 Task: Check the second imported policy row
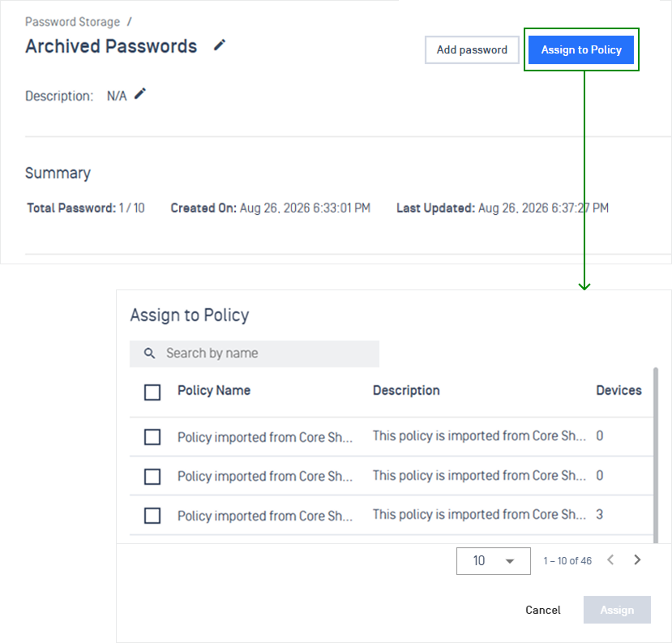click(x=152, y=476)
